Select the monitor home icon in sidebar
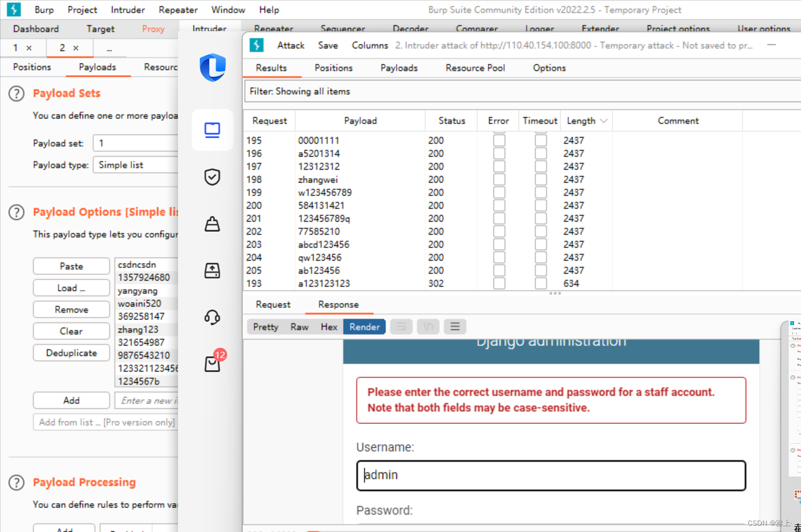The height and width of the screenshot is (532, 801). pos(212,130)
